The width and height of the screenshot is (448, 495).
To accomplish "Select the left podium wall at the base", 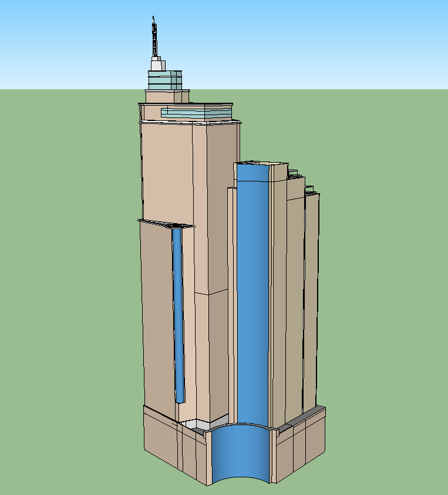I will (x=175, y=445).
